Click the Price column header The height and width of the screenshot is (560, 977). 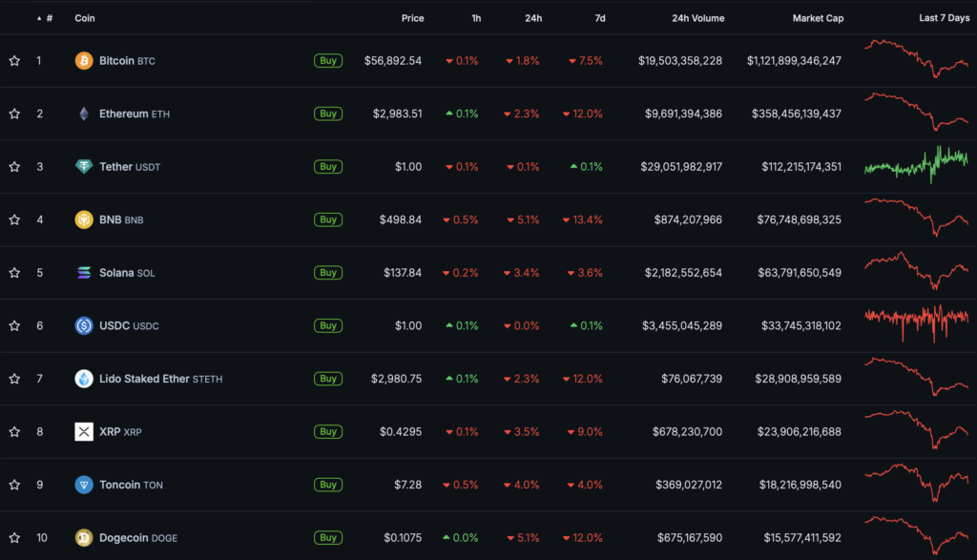click(x=412, y=18)
